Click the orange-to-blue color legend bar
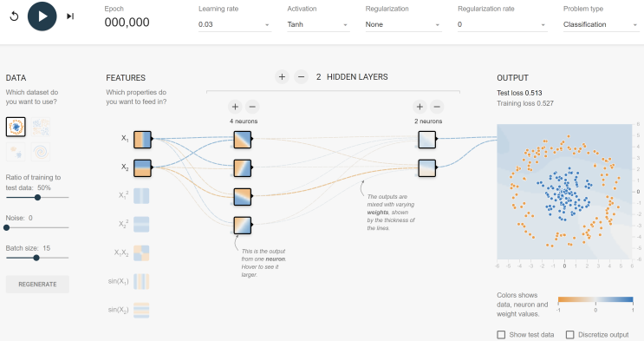Screen dimensions: 644x341 [x=595, y=300]
